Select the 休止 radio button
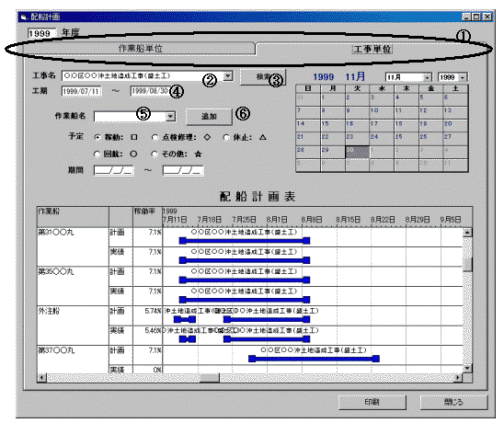 226,138
